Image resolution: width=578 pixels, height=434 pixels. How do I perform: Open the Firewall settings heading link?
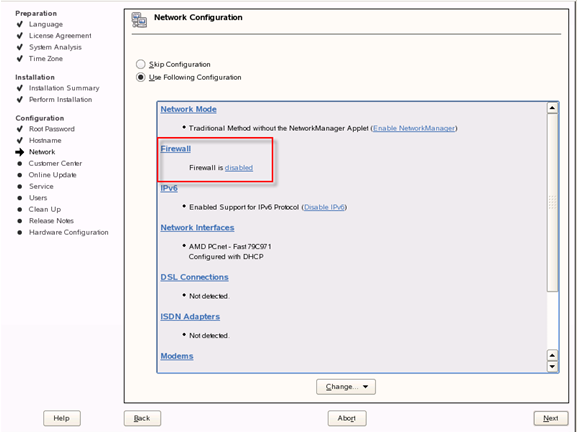pos(175,149)
